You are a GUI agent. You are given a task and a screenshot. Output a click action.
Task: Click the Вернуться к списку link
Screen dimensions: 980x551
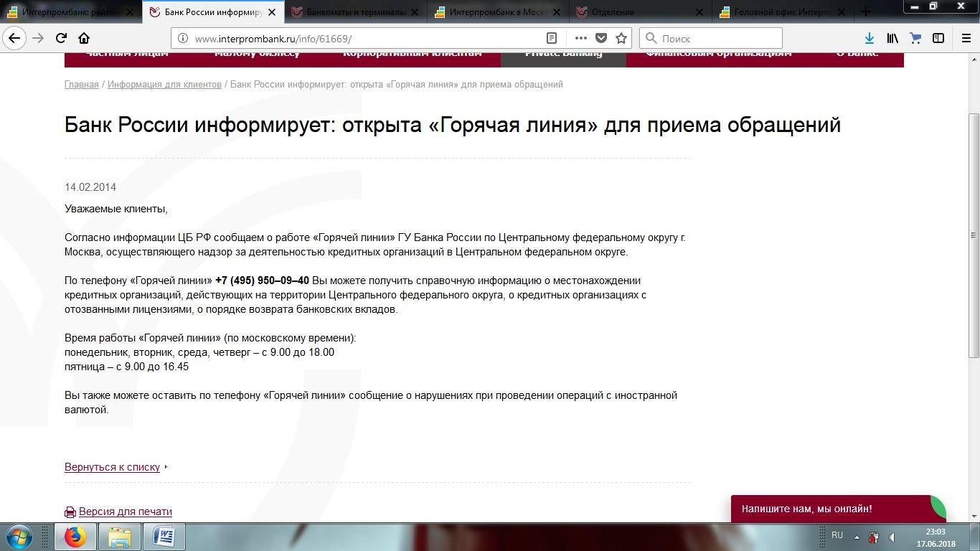112,467
